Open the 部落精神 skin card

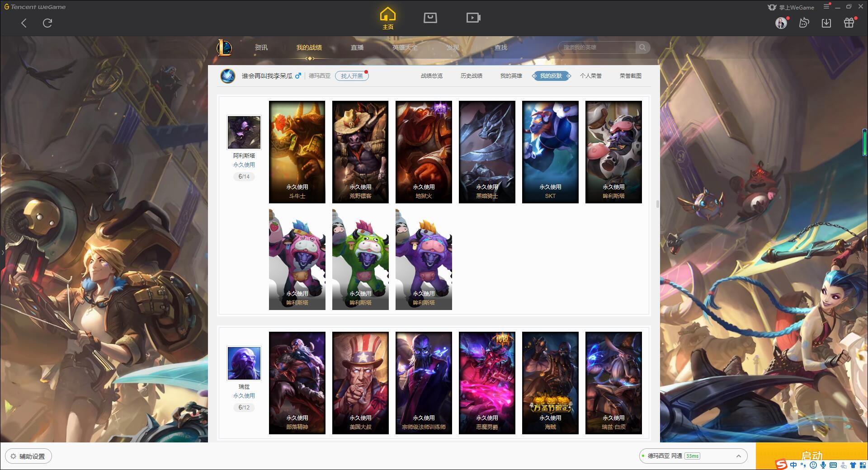click(297, 383)
